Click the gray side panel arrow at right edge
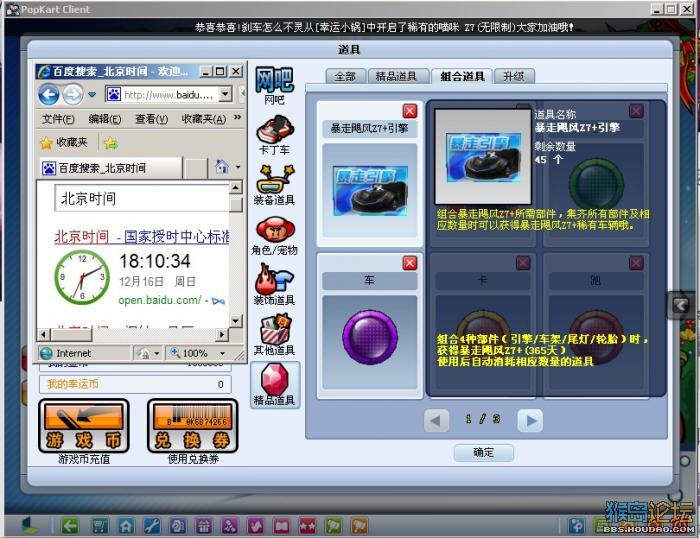 (x=681, y=305)
